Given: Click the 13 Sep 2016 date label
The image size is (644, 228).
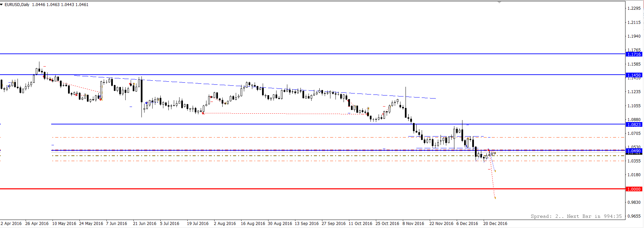Looking at the screenshot, I should tap(307, 224).
